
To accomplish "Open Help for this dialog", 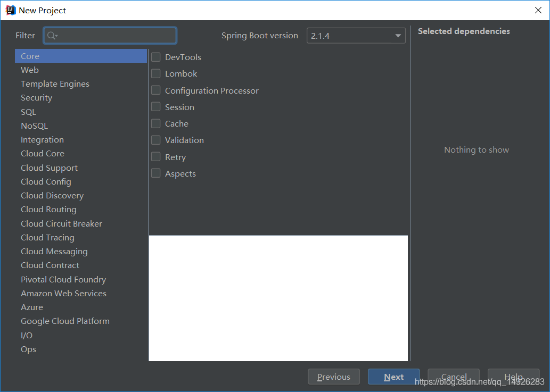I will point(513,377).
